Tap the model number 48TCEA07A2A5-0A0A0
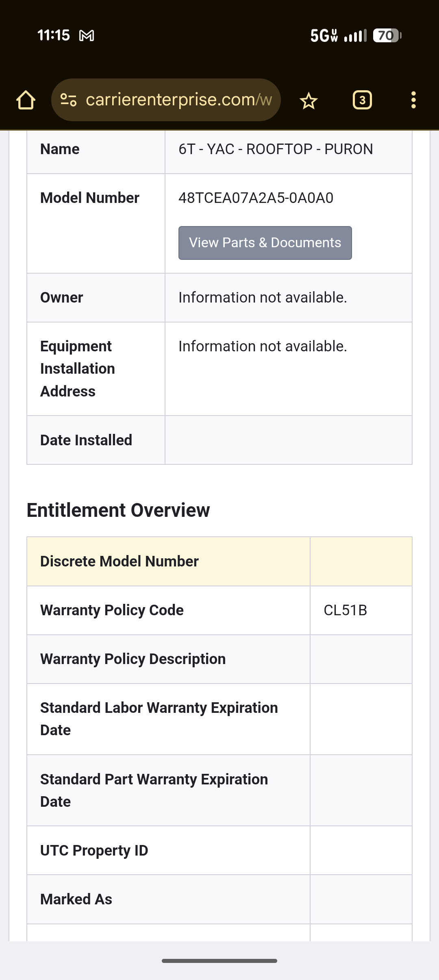Screen dimensions: 439x980 256,198
